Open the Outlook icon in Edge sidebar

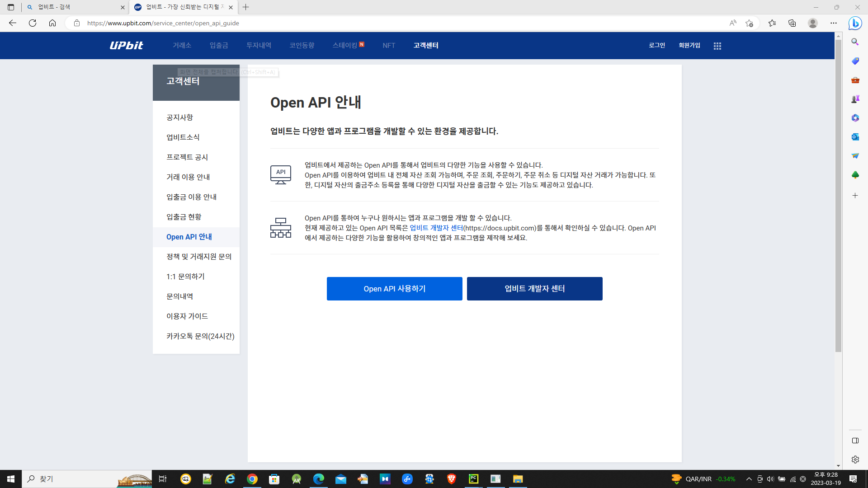coord(855,137)
